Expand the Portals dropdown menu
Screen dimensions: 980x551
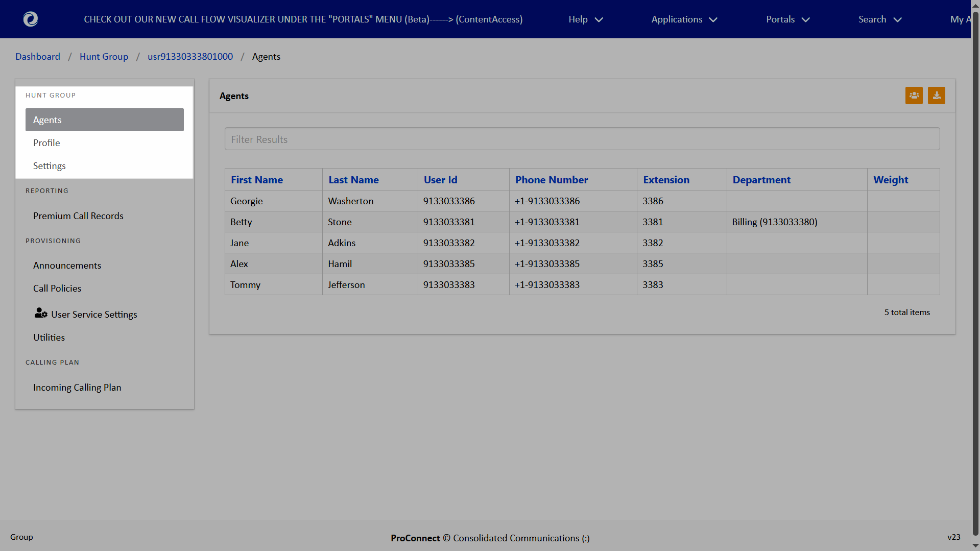tap(787, 19)
